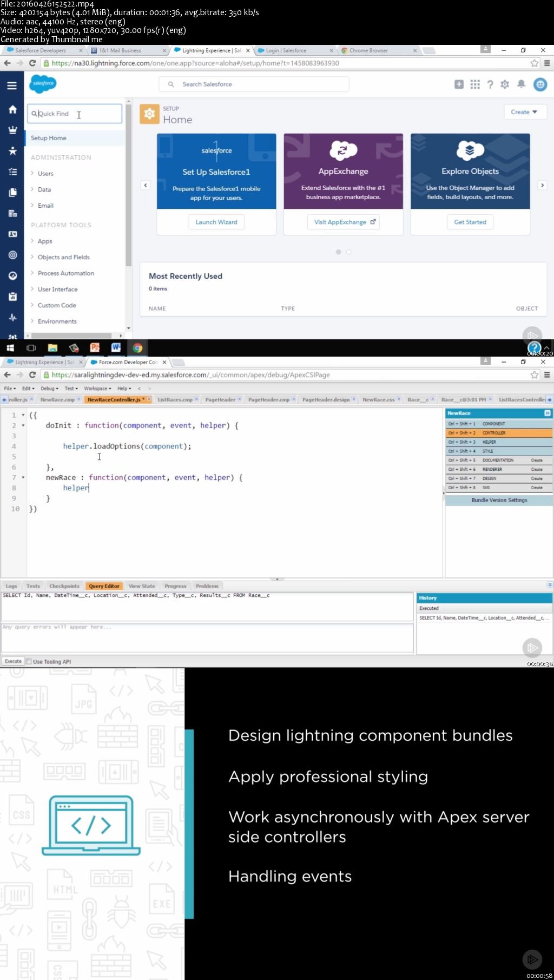Image resolution: width=554 pixels, height=980 pixels.
Task: Click the Search Salesforce field
Action: point(254,84)
